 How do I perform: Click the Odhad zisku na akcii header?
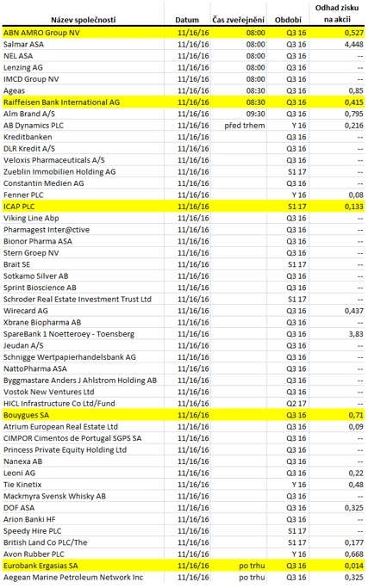point(337,14)
